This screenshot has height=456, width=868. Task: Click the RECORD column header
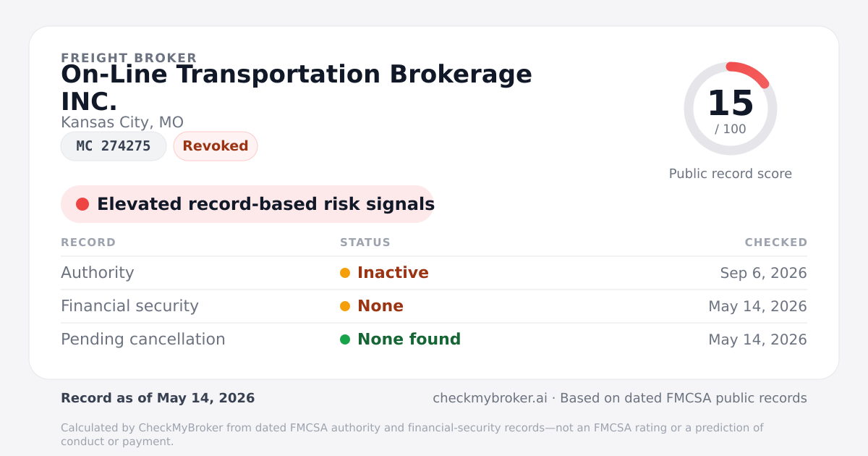pyautogui.click(x=88, y=242)
